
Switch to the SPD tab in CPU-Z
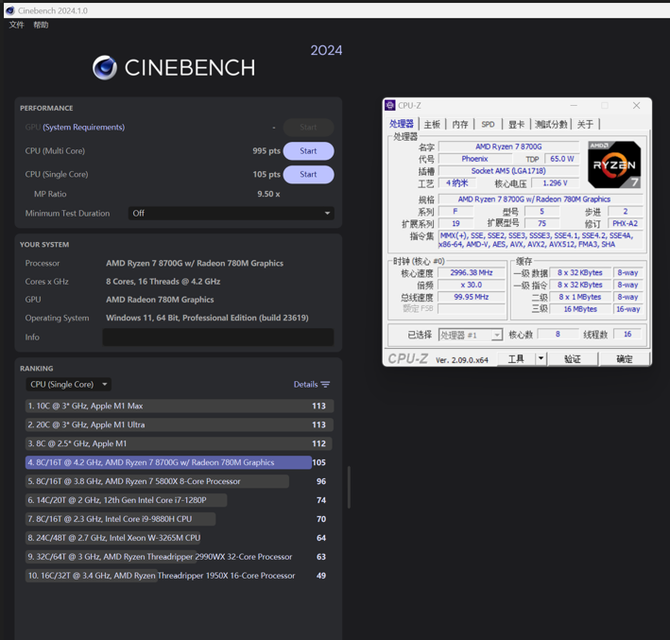pos(488,124)
